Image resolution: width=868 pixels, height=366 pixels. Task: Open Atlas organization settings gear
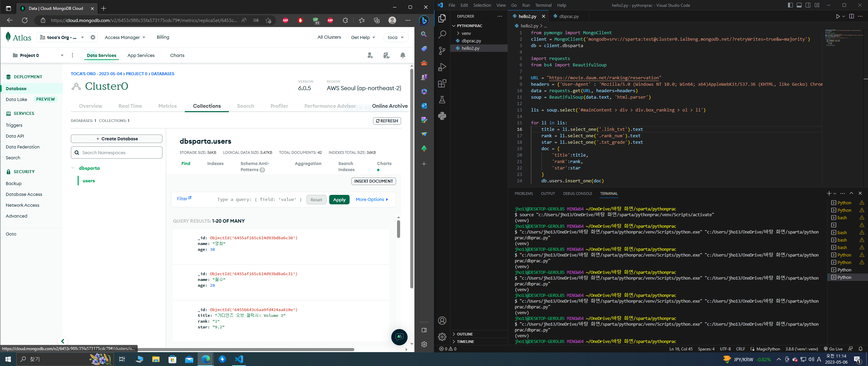coord(93,37)
